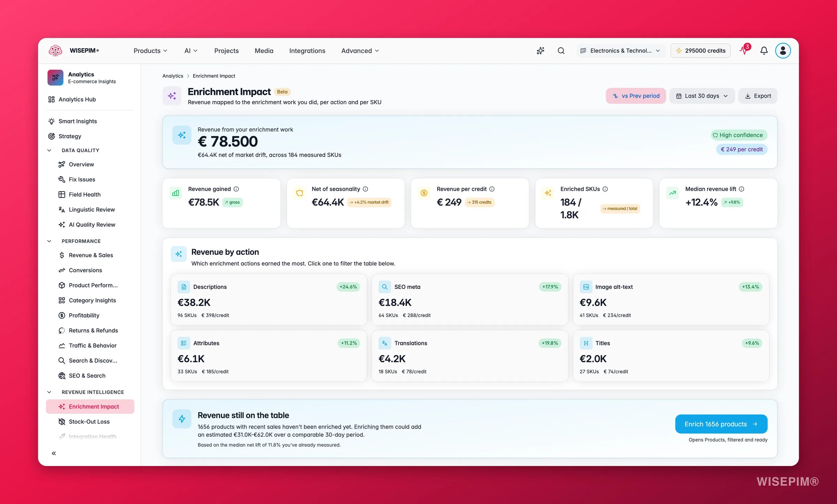Click the Image alt-text picture icon

pyautogui.click(x=586, y=287)
